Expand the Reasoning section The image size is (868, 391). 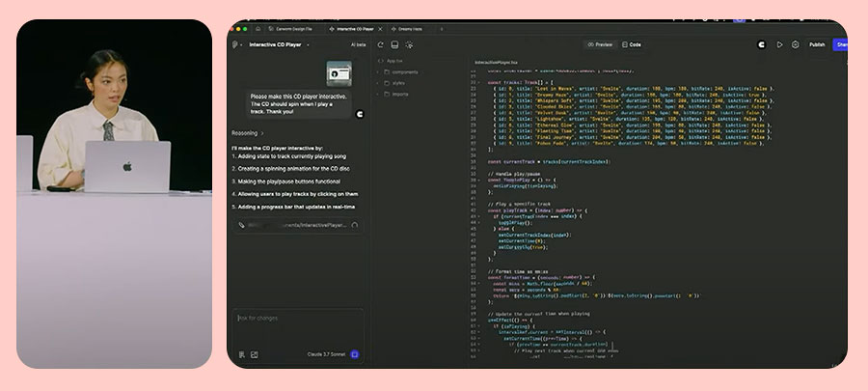click(248, 133)
